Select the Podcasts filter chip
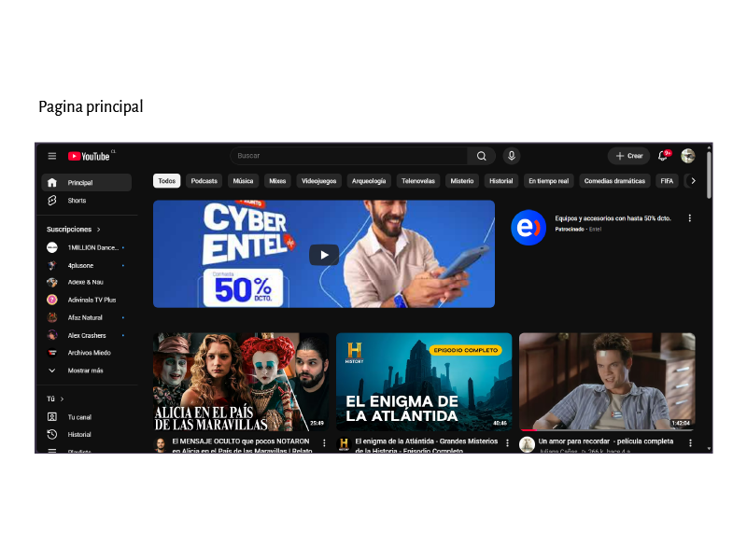747x560 pixels. [204, 181]
